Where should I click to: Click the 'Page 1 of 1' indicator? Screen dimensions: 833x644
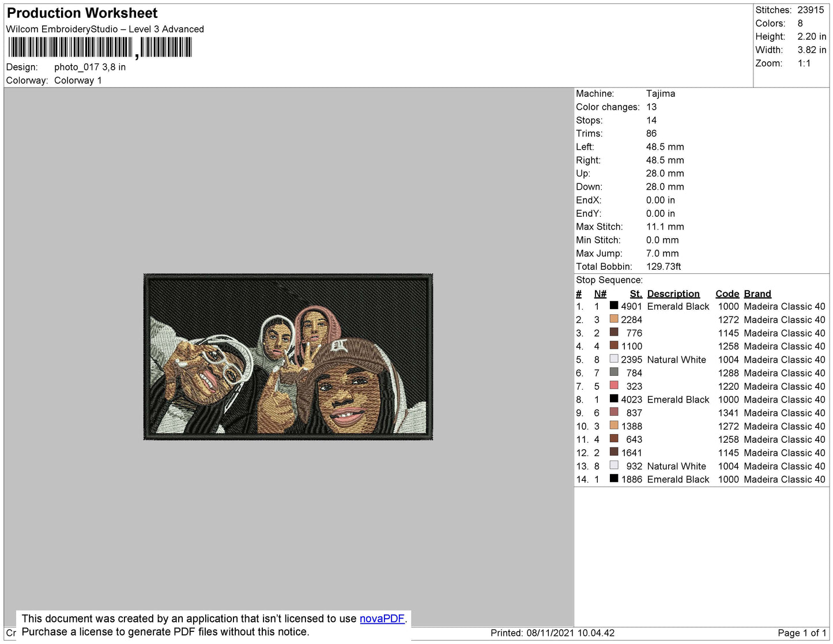point(802,632)
